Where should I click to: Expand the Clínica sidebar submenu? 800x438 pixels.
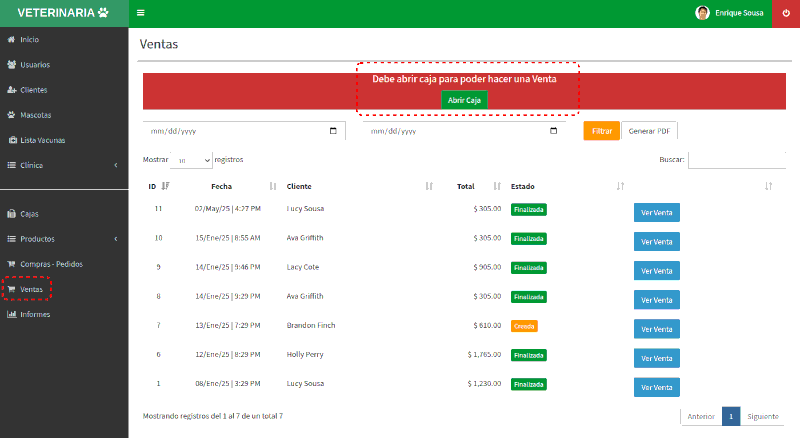click(x=64, y=165)
